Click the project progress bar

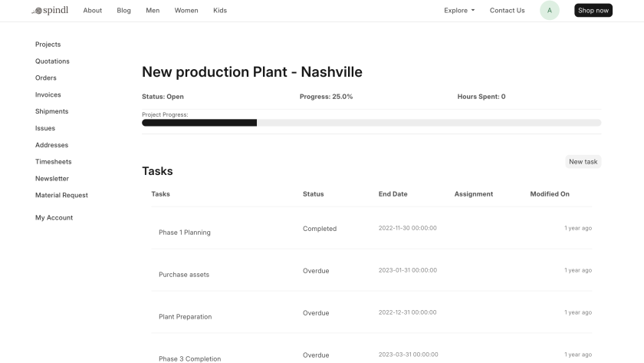click(371, 123)
